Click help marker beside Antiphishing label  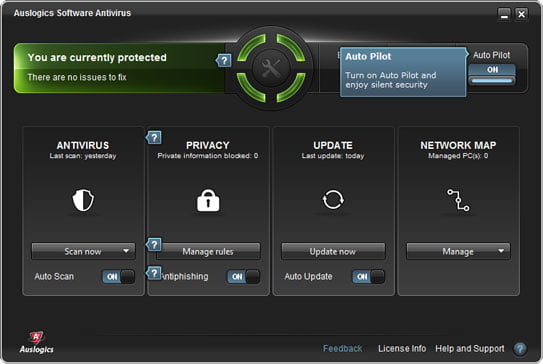tap(154, 273)
